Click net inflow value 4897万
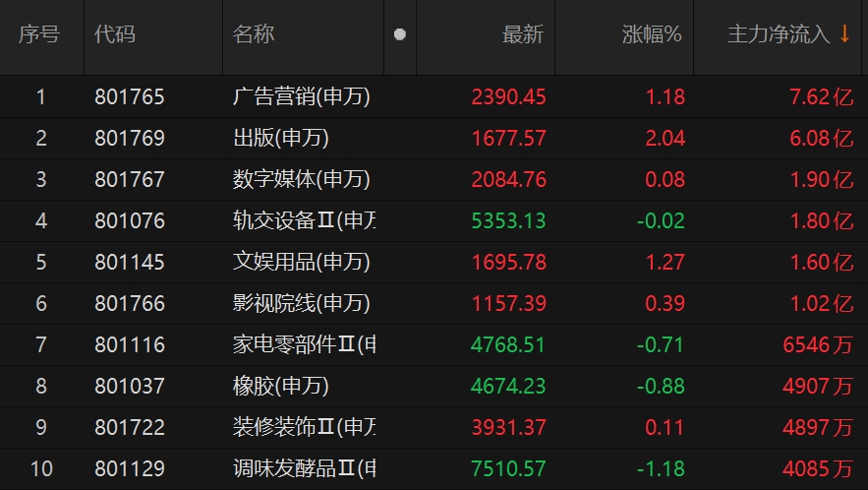Image resolution: width=868 pixels, height=490 pixels. click(x=818, y=428)
